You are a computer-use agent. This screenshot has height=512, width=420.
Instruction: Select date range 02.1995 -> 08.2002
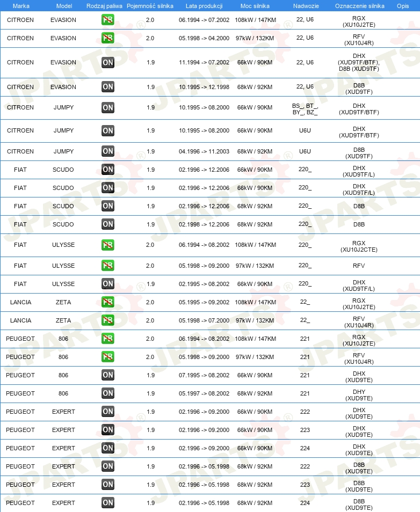[x=204, y=284]
